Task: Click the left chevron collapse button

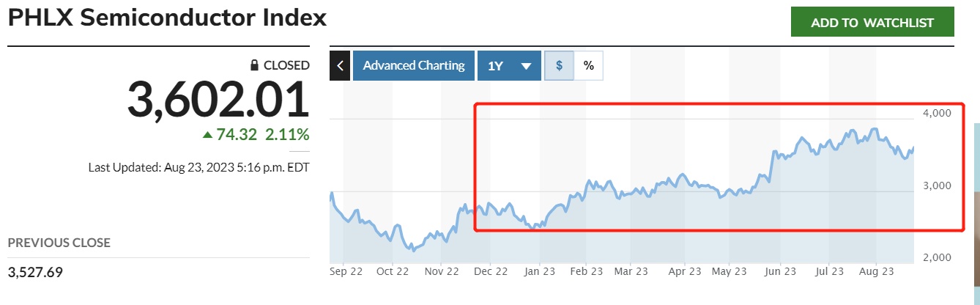Action: point(340,65)
